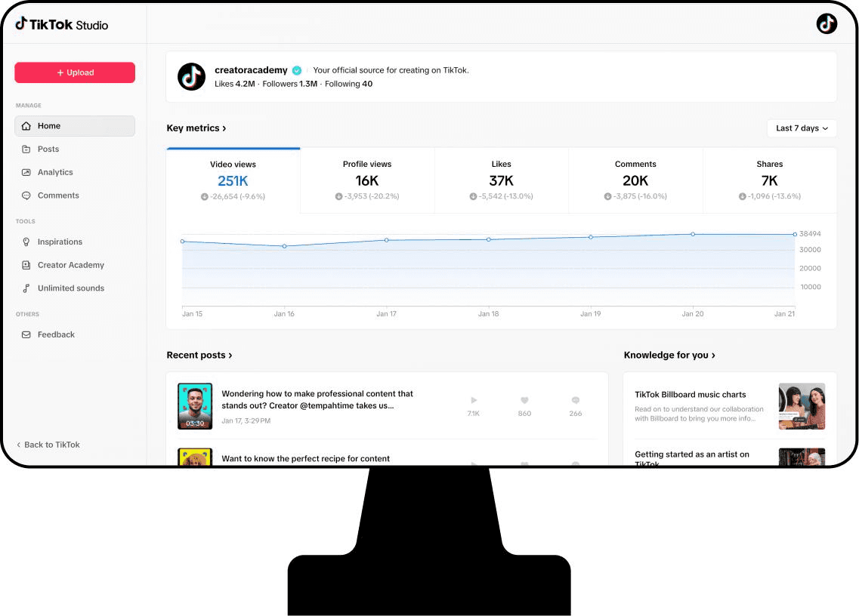The width and height of the screenshot is (859, 616).
Task: Open TikTok Billboard music charts article
Action: click(x=691, y=395)
